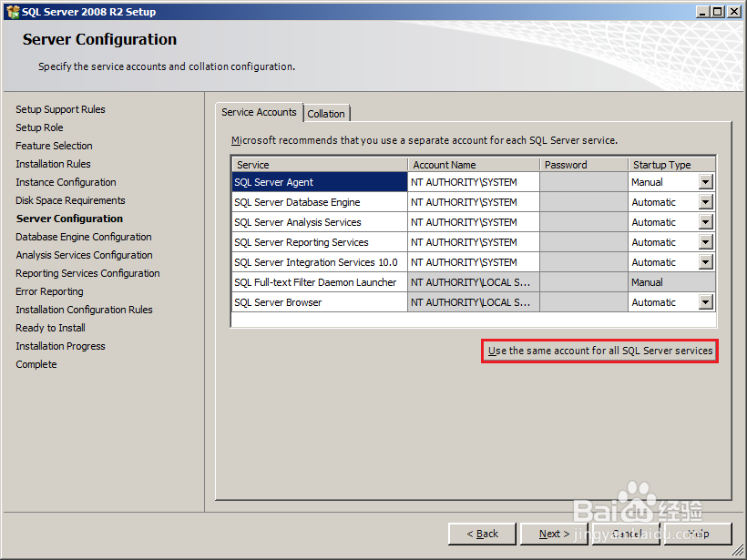747x560 pixels.
Task: Click Ready to Install step
Action: coord(50,328)
